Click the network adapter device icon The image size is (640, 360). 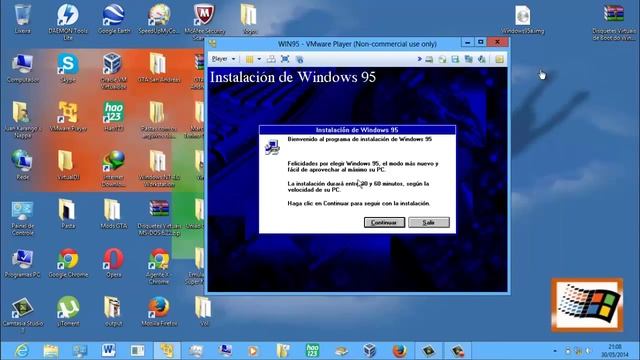coord(469,60)
